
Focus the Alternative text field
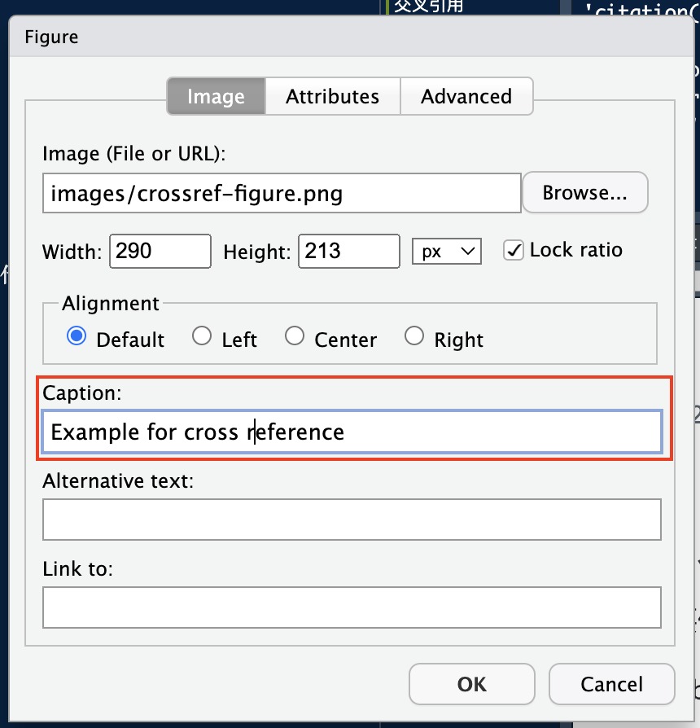(352, 520)
